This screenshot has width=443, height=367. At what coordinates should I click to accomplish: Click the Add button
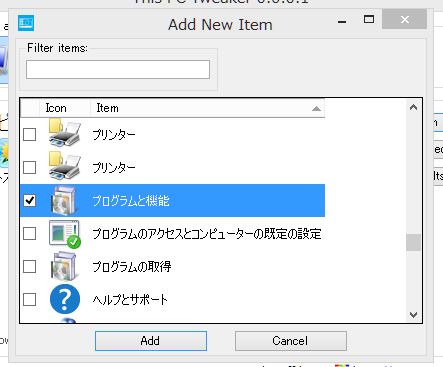click(151, 341)
